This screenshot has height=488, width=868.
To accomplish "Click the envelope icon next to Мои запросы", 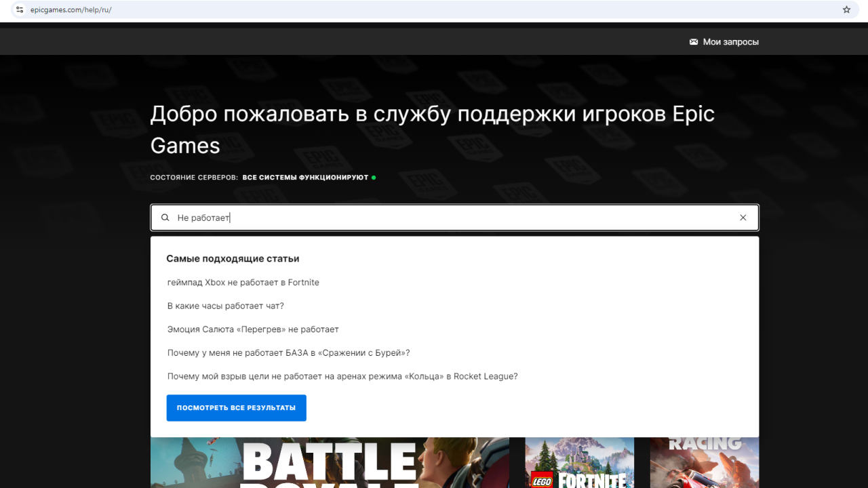I will click(694, 42).
